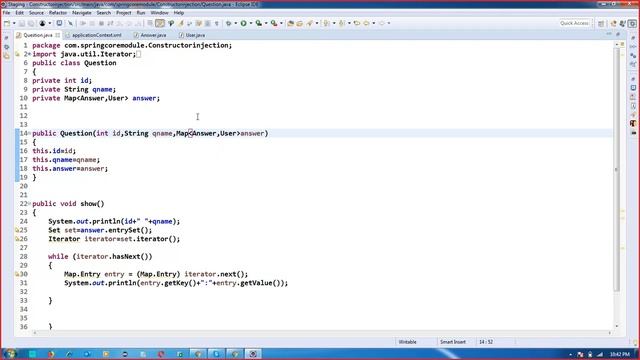Screen dimensions: 640x360
Task: Click the warning marker on line 26
Action: pos(17,239)
